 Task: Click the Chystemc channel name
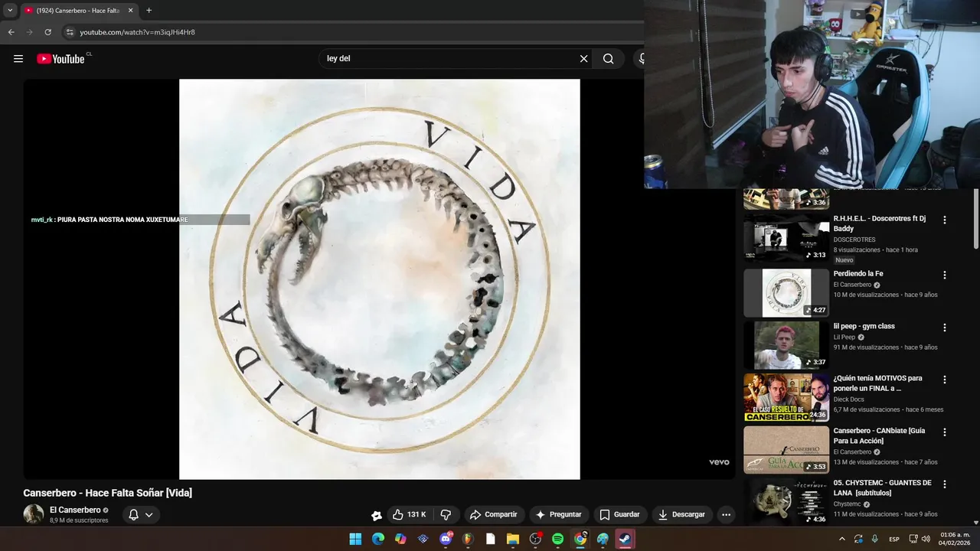pyautogui.click(x=847, y=504)
